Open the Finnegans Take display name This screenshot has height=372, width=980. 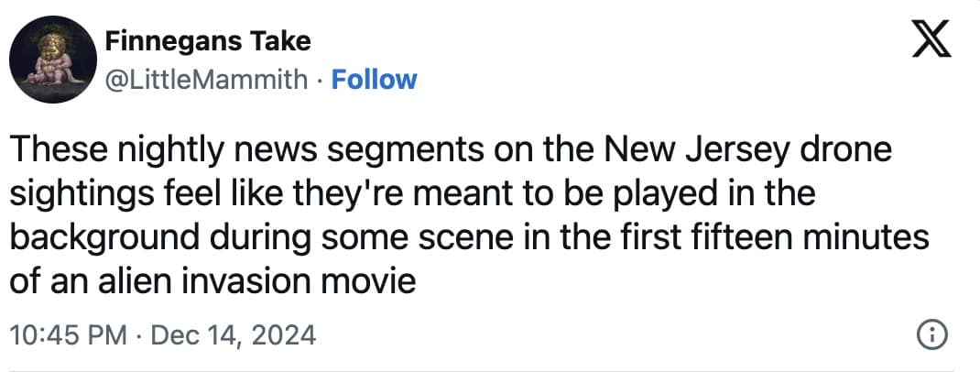[208, 41]
